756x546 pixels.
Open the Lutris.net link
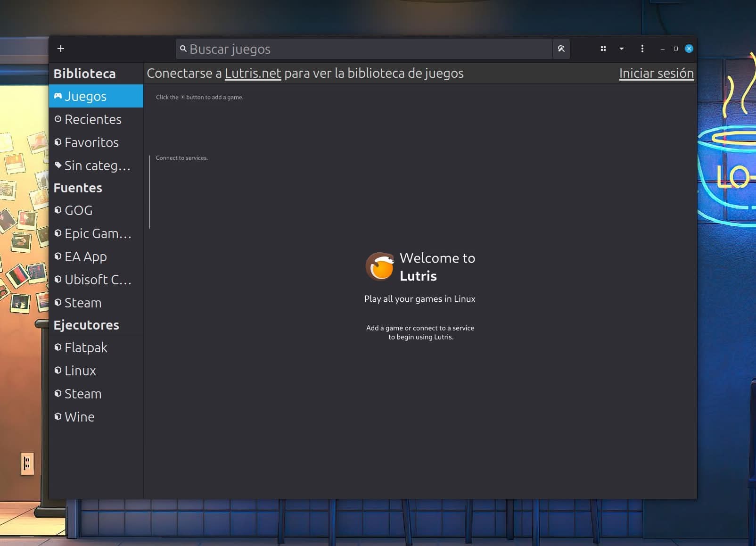click(x=253, y=74)
